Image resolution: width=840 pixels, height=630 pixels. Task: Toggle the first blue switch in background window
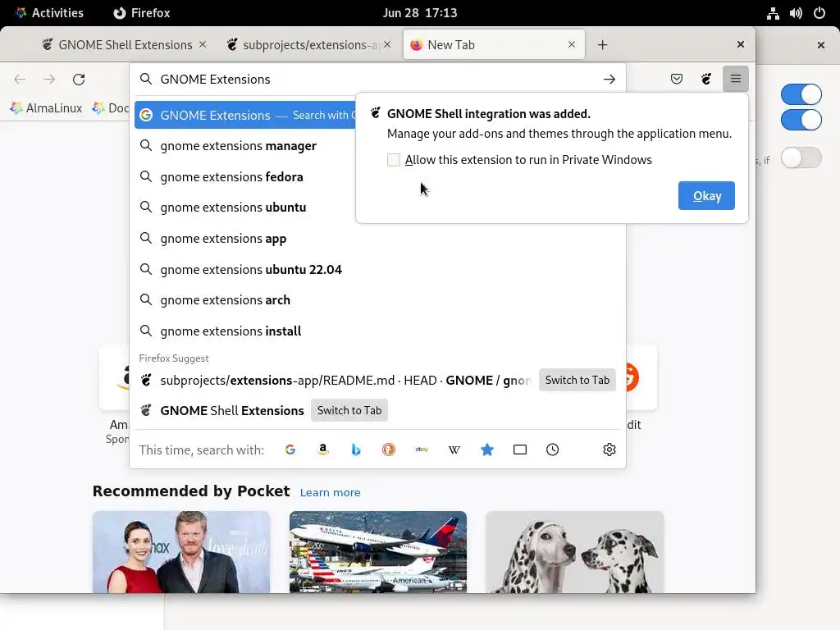coord(801,94)
